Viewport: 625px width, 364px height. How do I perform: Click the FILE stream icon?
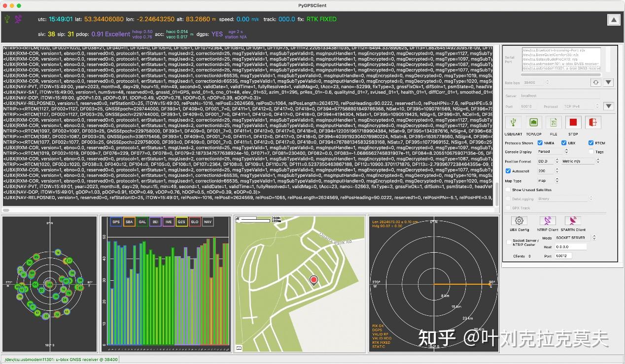tap(554, 122)
